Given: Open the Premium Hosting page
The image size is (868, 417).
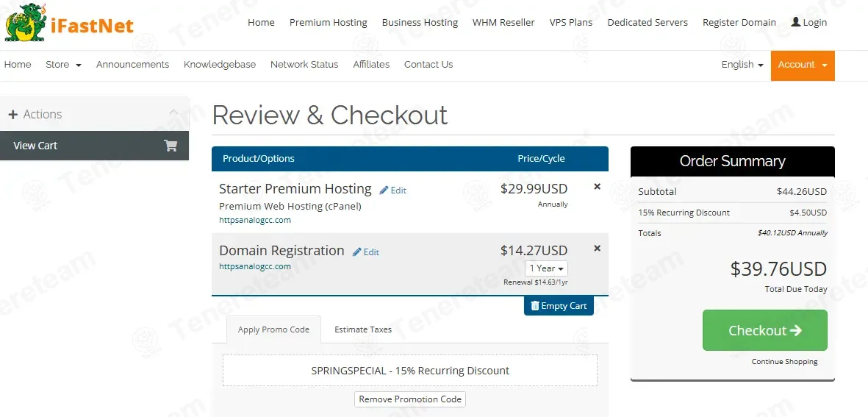Looking at the screenshot, I should click(x=329, y=22).
